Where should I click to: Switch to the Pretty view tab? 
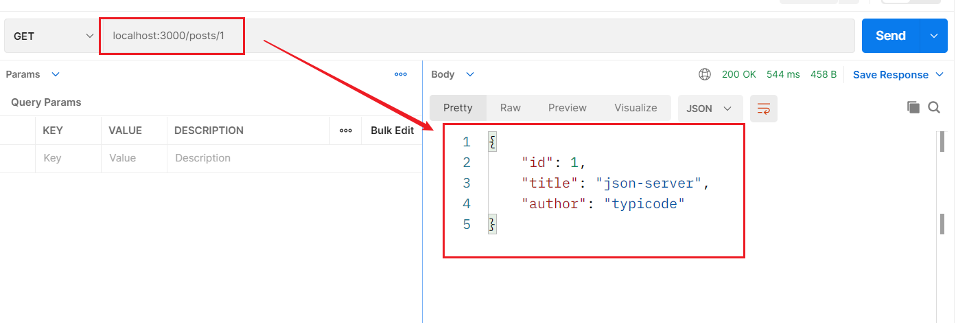458,108
